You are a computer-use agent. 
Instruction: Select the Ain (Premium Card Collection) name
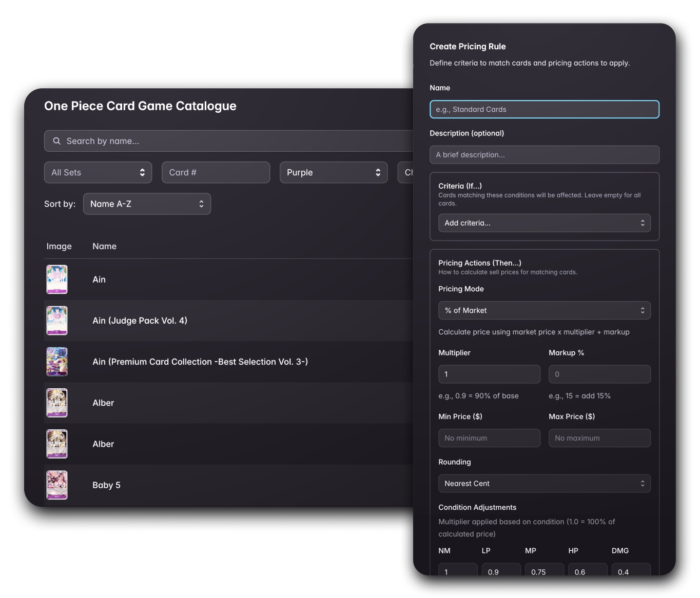200,362
